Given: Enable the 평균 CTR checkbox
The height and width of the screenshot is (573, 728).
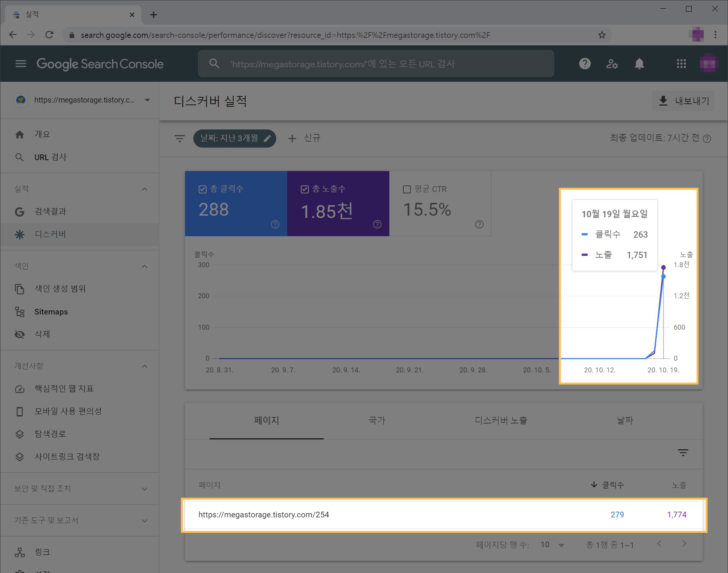Looking at the screenshot, I should click(407, 189).
